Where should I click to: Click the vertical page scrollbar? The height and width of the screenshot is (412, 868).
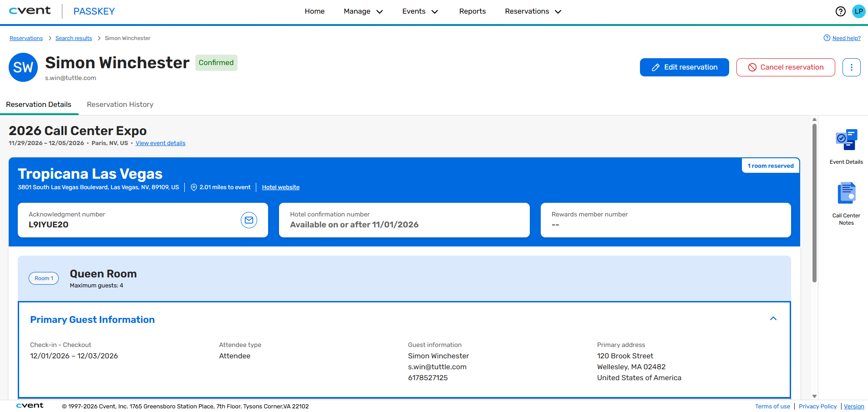point(814,203)
